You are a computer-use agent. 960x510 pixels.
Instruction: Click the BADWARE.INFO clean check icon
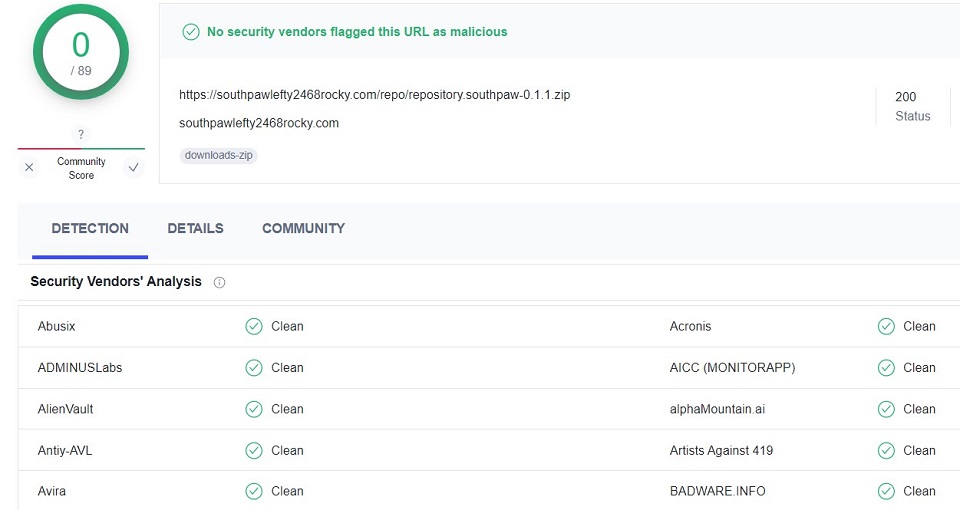coord(886,491)
